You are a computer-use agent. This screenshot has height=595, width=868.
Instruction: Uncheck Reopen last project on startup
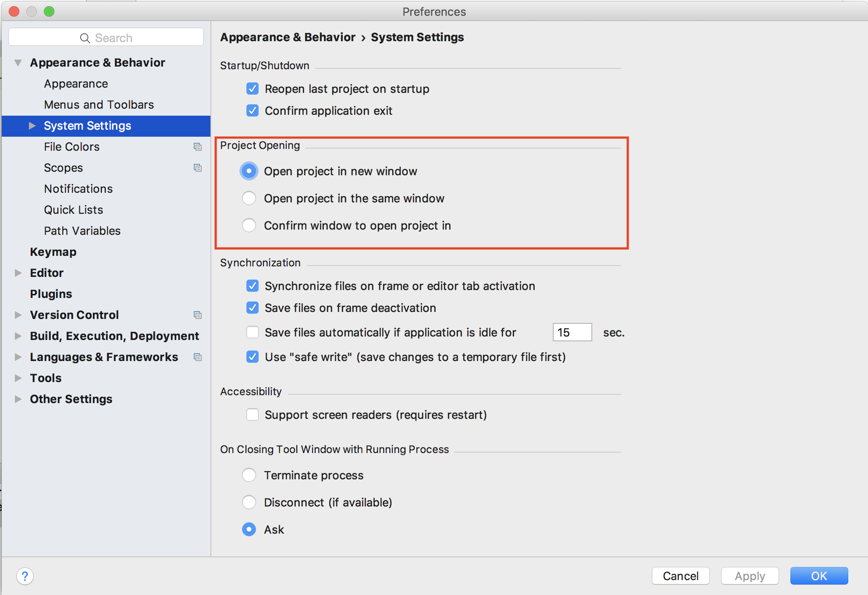(x=253, y=89)
